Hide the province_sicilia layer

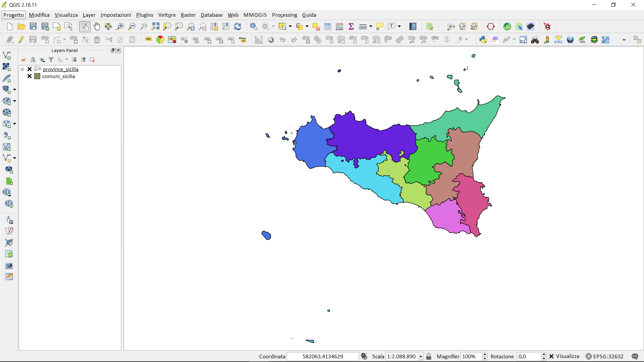pos(30,69)
